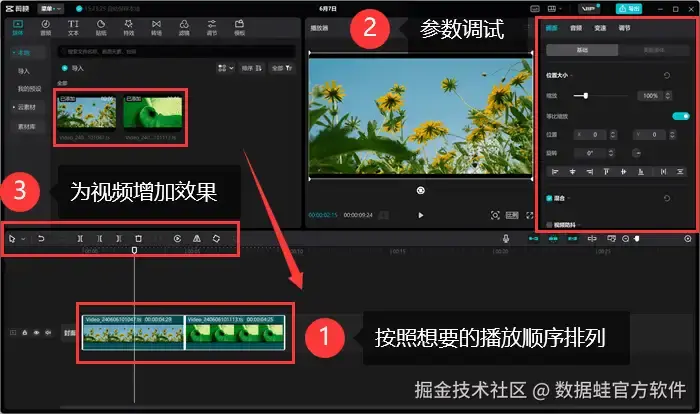The image size is (700, 414).
Task: Switch to the 调节 tab in properties panel
Action: [x=624, y=28]
